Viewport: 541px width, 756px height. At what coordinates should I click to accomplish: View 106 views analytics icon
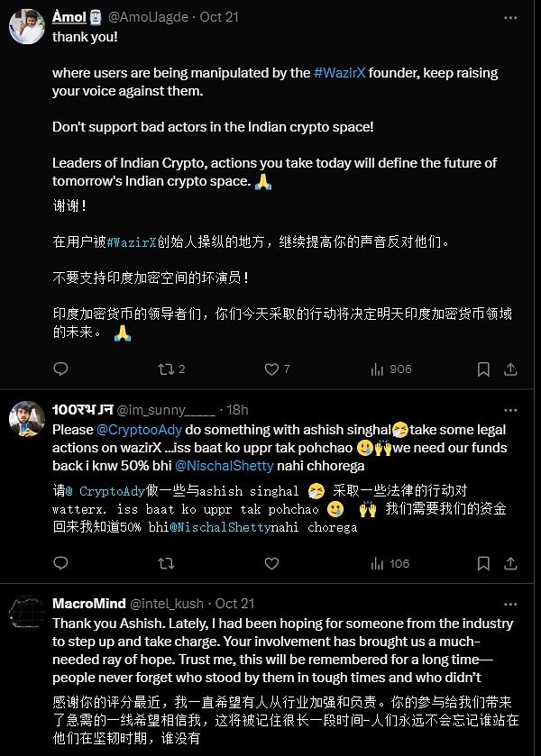[x=390, y=564]
